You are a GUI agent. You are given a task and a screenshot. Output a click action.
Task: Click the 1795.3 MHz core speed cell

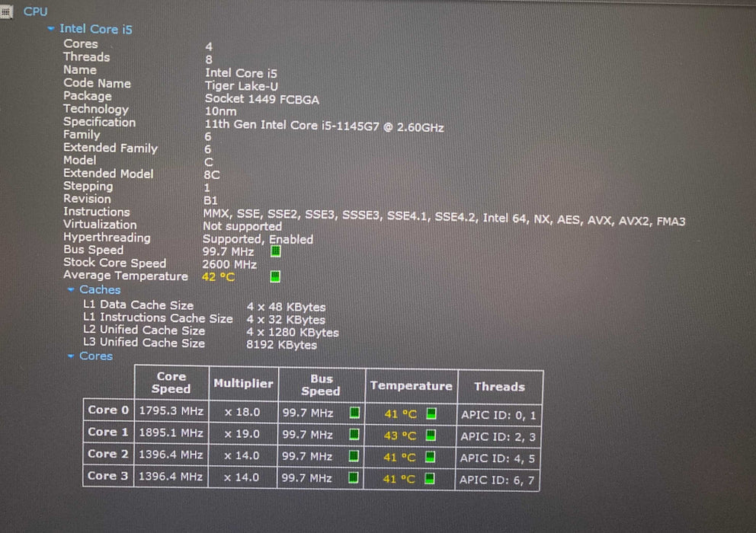pyautogui.click(x=171, y=411)
